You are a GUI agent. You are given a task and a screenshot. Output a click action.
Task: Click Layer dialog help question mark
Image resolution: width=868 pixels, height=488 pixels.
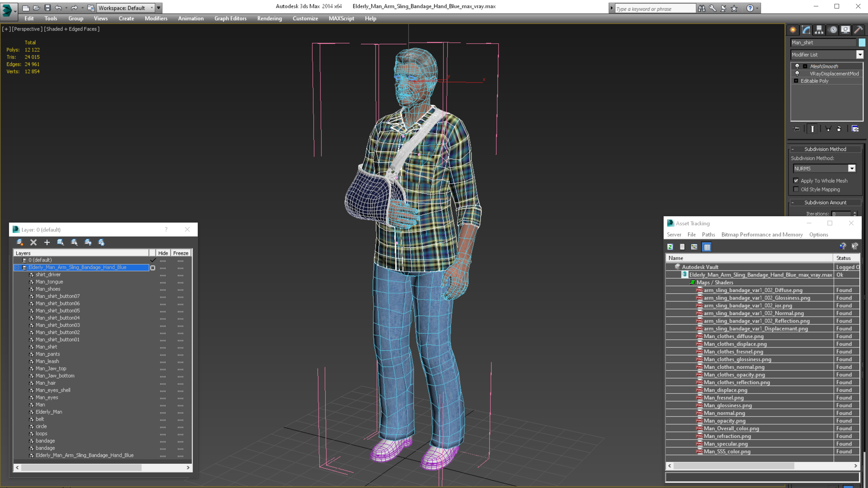(x=166, y=229)
